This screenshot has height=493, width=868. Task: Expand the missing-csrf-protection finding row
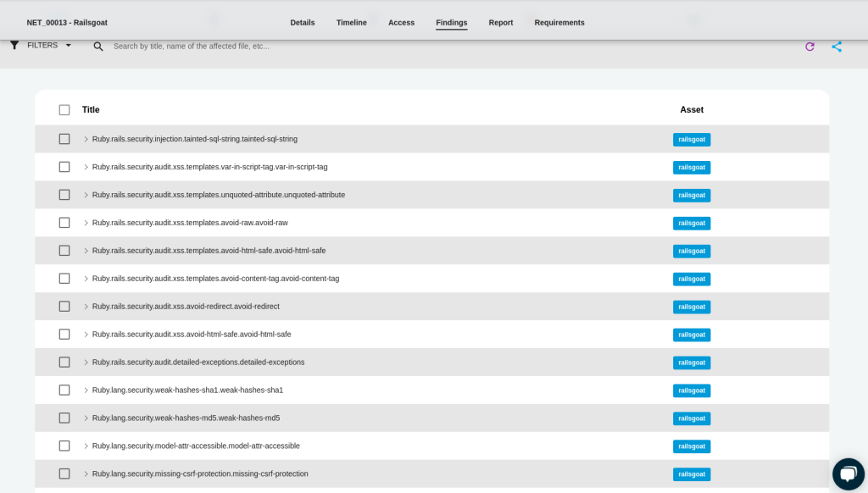pos(86,474)
